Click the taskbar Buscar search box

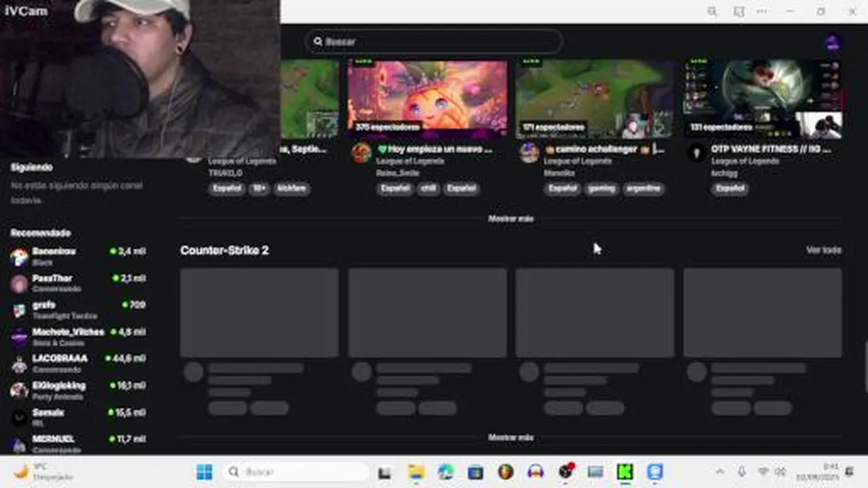pos(296,472)
